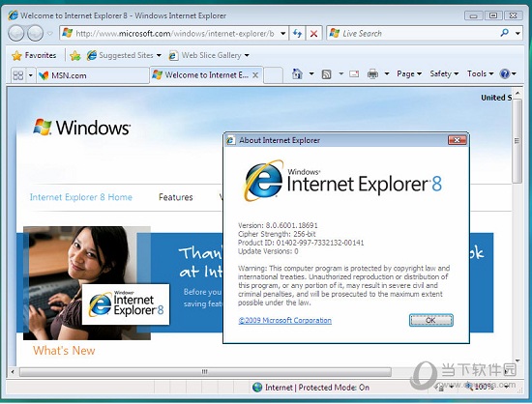The width and height of the screenshot is (532, 404).
Task: Minimize the Internet Explorer window
Action: tap(473, 15)
